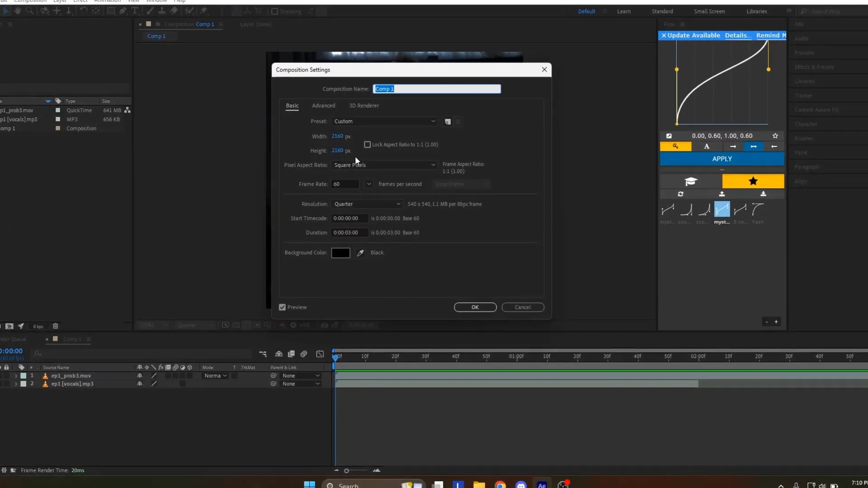868x488 pixels.
Task: Open the Preset dropdown showing Custom
Action: click(384, 121)
